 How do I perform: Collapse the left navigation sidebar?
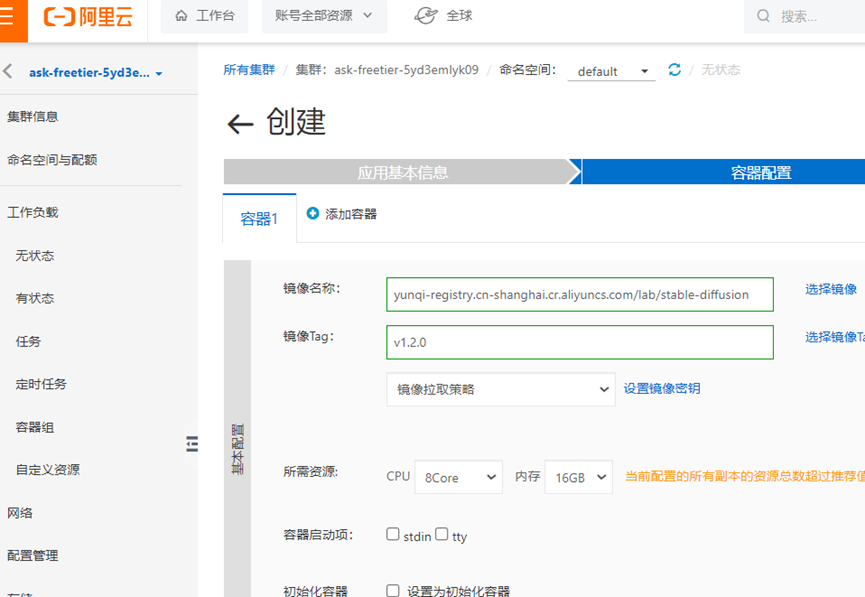coord(192,443)
